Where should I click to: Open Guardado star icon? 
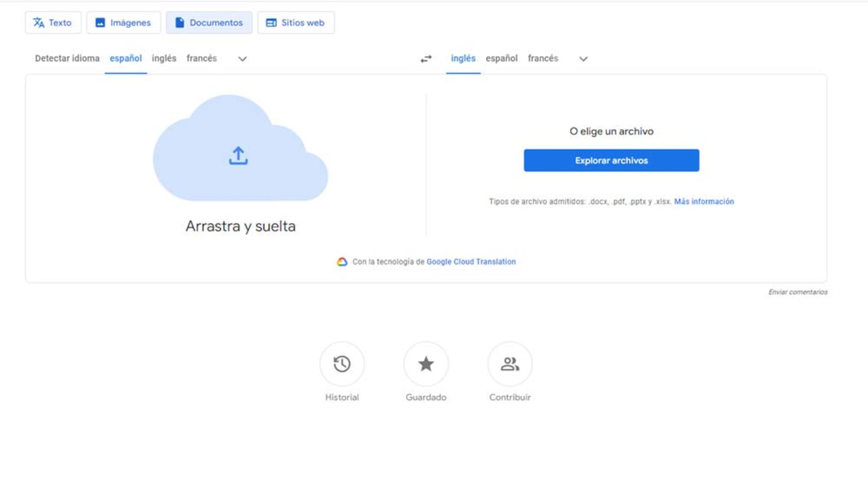point(426,364)
